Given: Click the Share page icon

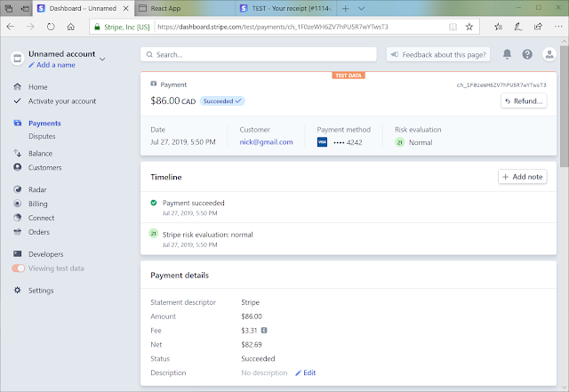Looking at the screenshot, I should click(538, 27).
